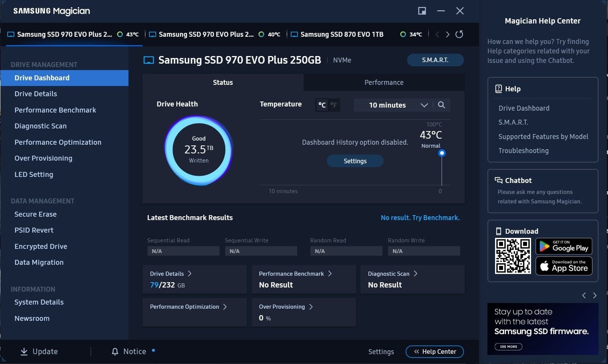Viewport: 608px width, 364px height.
Task: Open Drive Details in sidebar
Action: 36,94
